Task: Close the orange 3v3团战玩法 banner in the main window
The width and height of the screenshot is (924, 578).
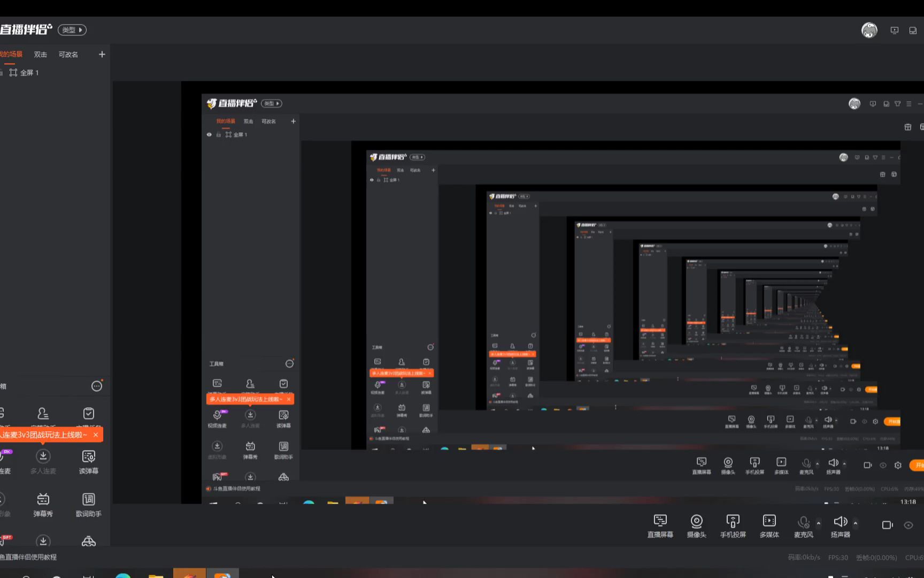Action: tap(96, 435)
